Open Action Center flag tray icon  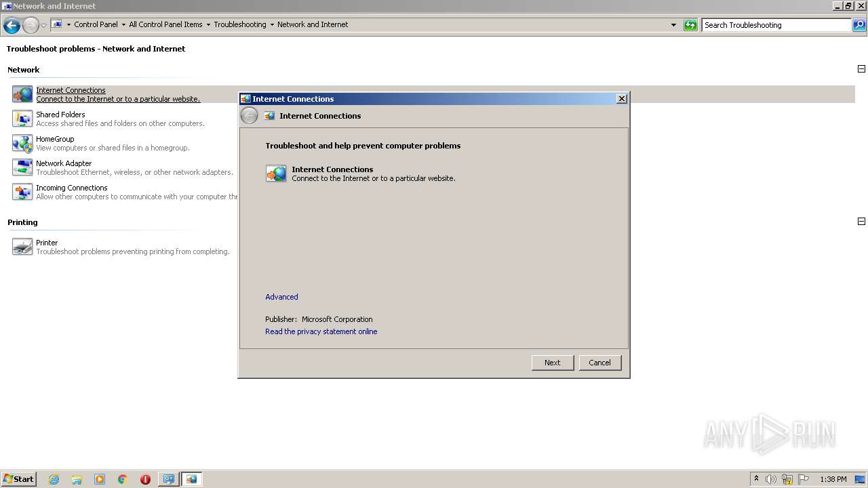[x=804, y=479]
